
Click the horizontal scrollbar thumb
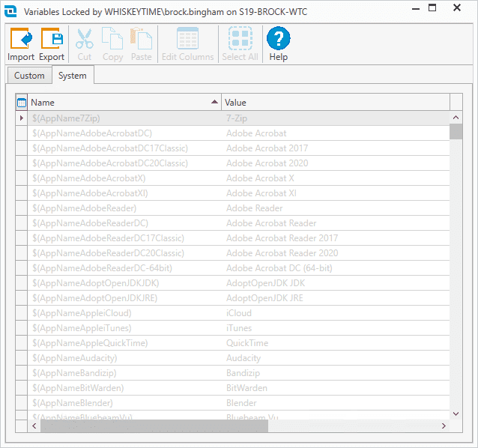154,426
